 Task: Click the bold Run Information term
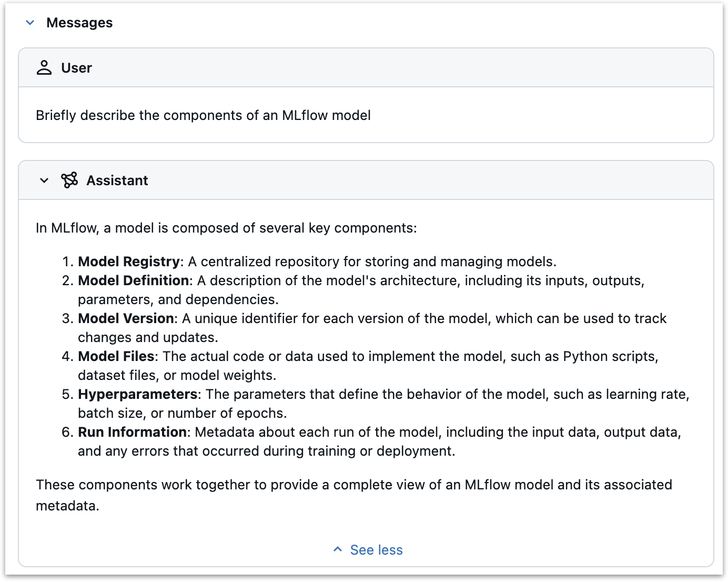(132, 432)
